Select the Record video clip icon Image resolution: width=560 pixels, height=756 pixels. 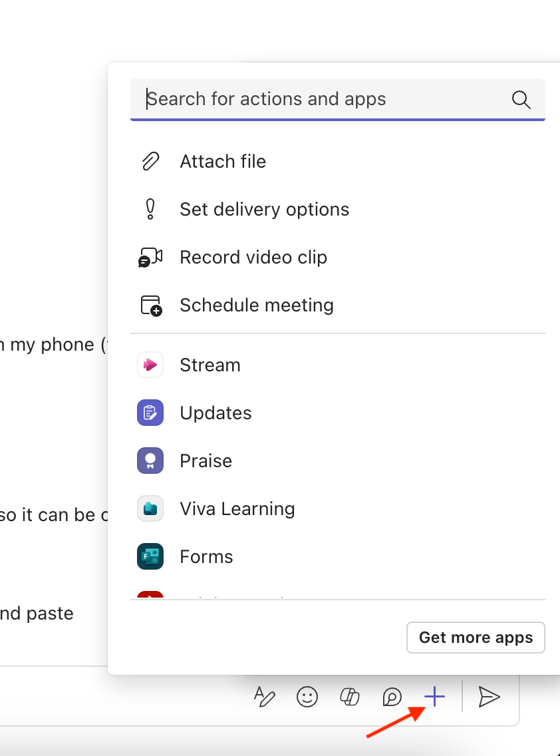[150, 258]
